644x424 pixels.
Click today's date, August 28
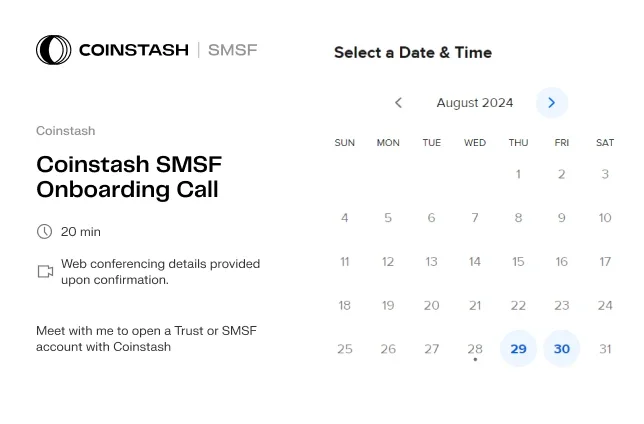click(475, 349)
